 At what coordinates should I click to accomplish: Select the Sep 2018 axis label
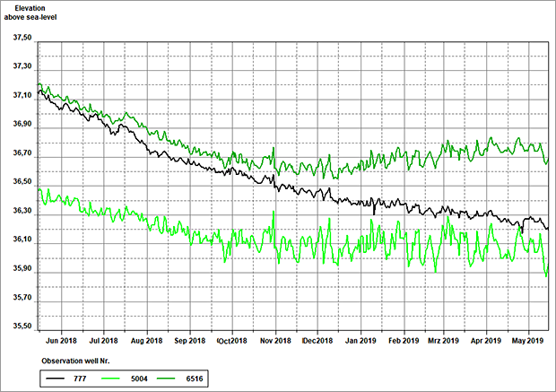tap(190, 341)
